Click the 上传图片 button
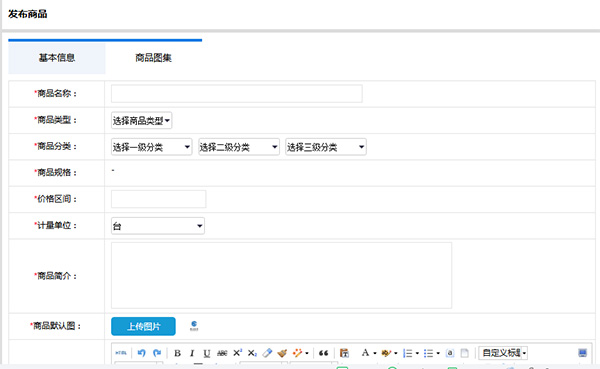 [143, 326]
